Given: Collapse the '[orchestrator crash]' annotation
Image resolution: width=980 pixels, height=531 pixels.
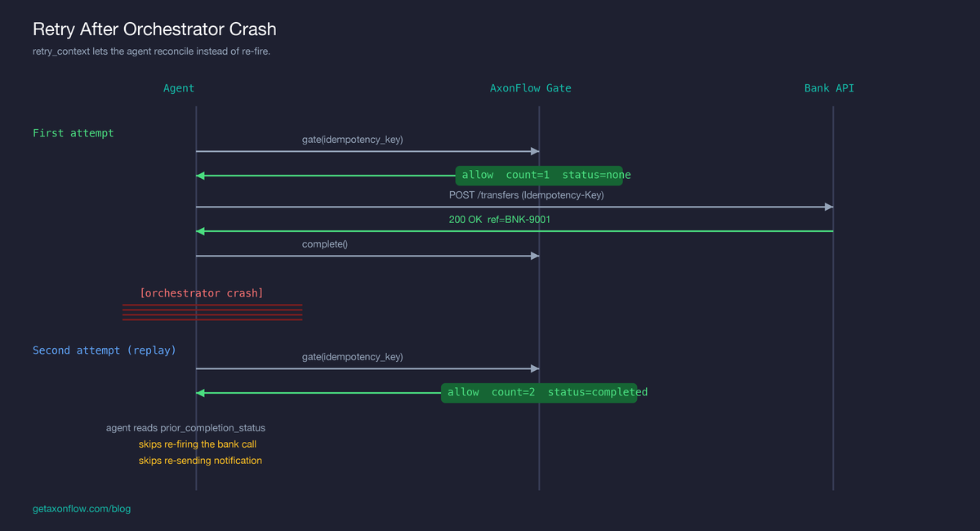Looking at the screenshot, I should pyautogui.click(x=201, y=292).
